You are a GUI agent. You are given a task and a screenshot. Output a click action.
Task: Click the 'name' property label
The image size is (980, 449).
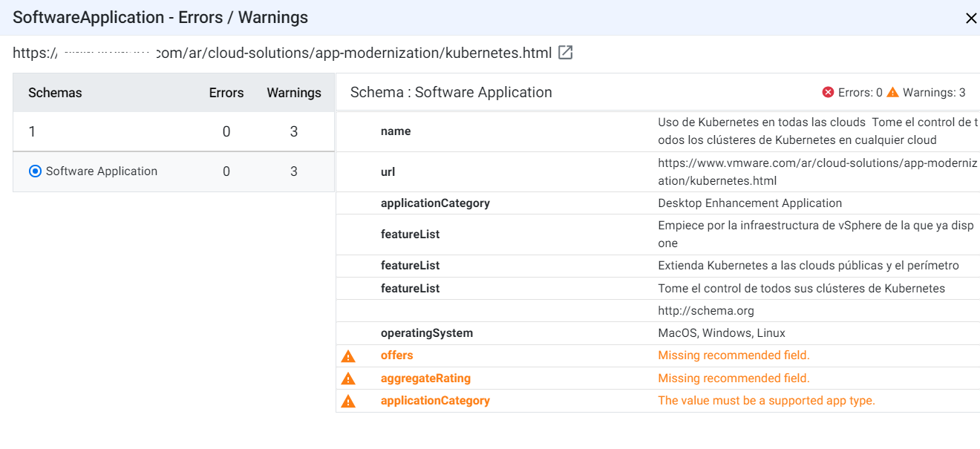click(396, 131)
